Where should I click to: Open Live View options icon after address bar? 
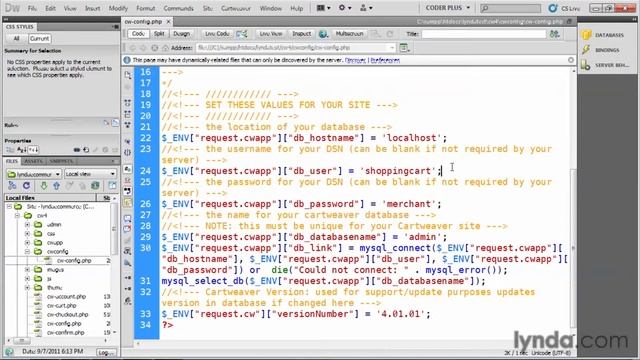pos(404,48)
